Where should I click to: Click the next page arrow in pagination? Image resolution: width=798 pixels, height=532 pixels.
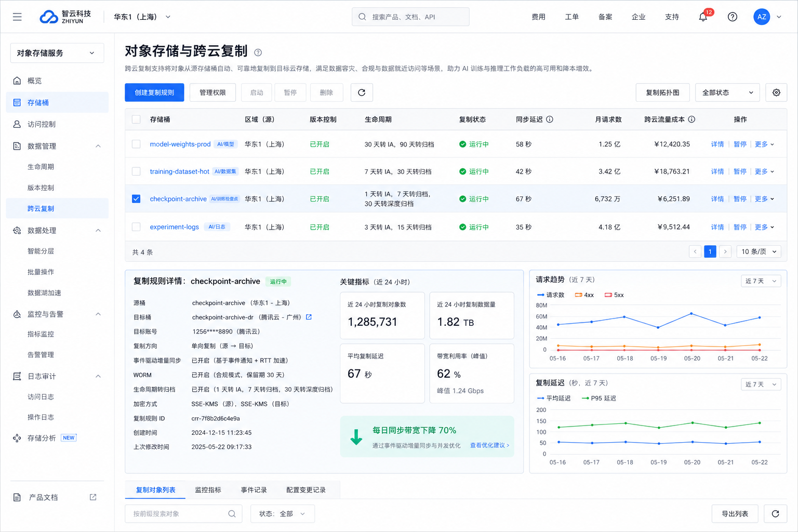[x=725, y=251]
